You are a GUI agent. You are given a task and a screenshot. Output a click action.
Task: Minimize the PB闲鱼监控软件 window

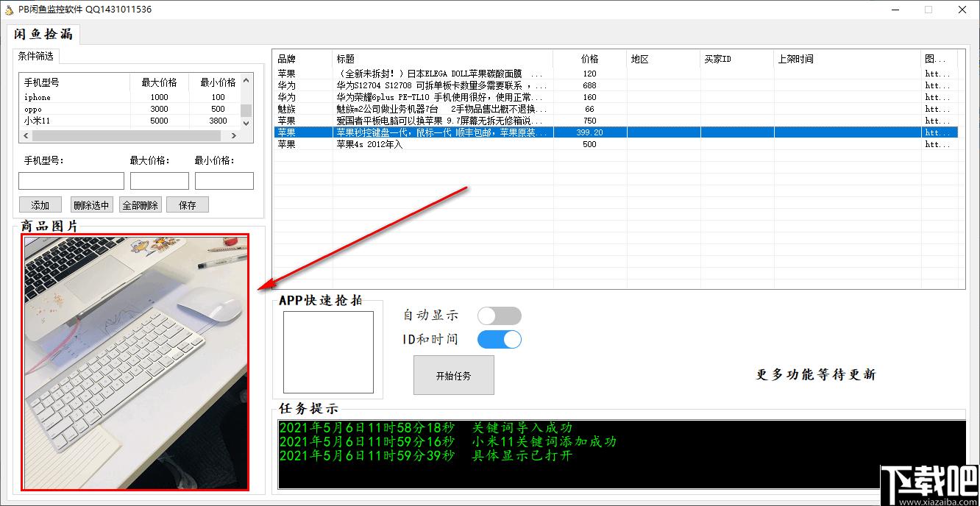pos(895,10)
